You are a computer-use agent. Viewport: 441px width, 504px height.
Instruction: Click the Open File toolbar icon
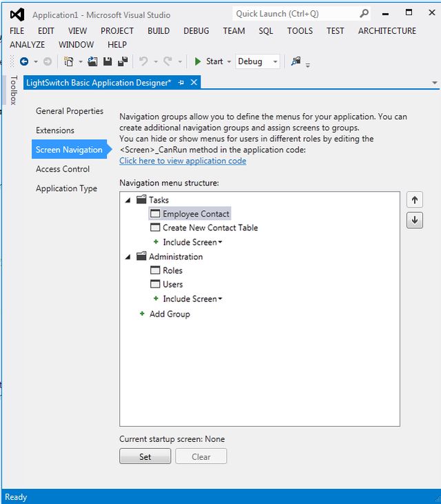coord(92,61)
